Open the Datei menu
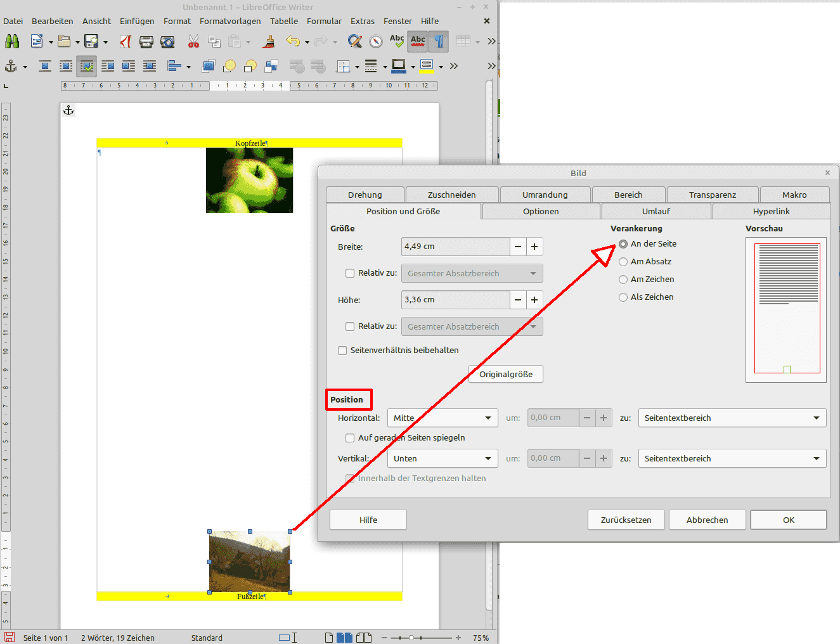840x644 pixels. [13, 21]
